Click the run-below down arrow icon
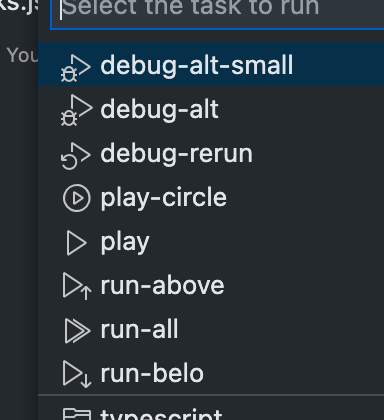The width and height of the screenshot is (384, 420). point(77,374)
